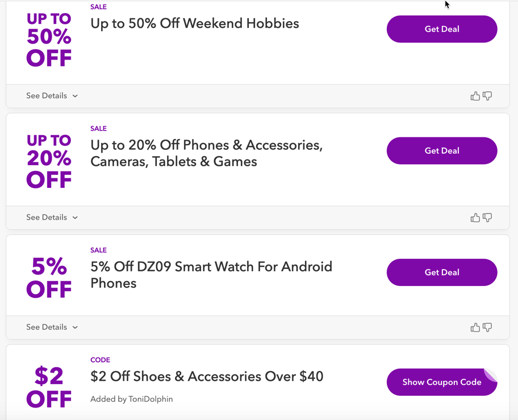Screen dimensions: 518x420
Task: Click the large 'UP TO 50% OFF' badge
Action: (x=49, y=39)
